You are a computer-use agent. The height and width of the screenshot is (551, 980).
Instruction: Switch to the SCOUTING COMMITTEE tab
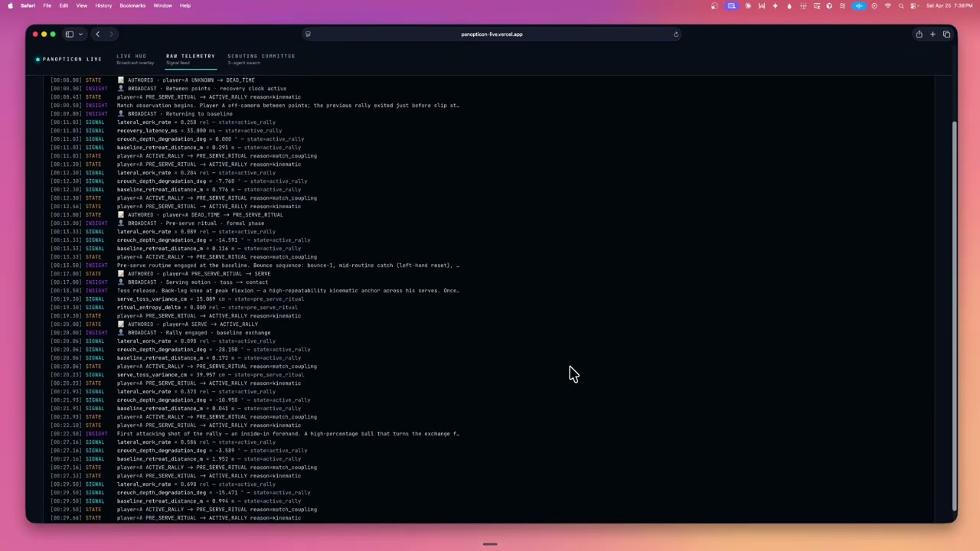(x=261, y=58)
